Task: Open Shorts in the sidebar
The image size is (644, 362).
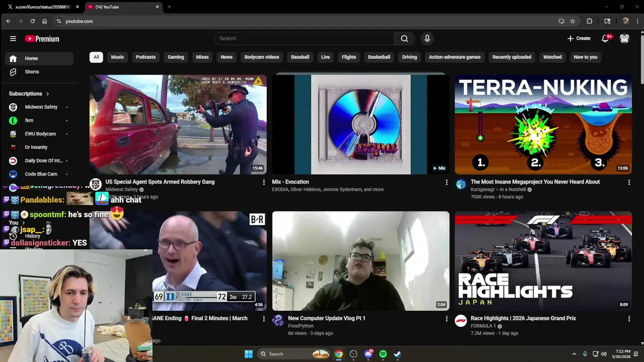Action: pyautogui.click(x=39, y=72)
